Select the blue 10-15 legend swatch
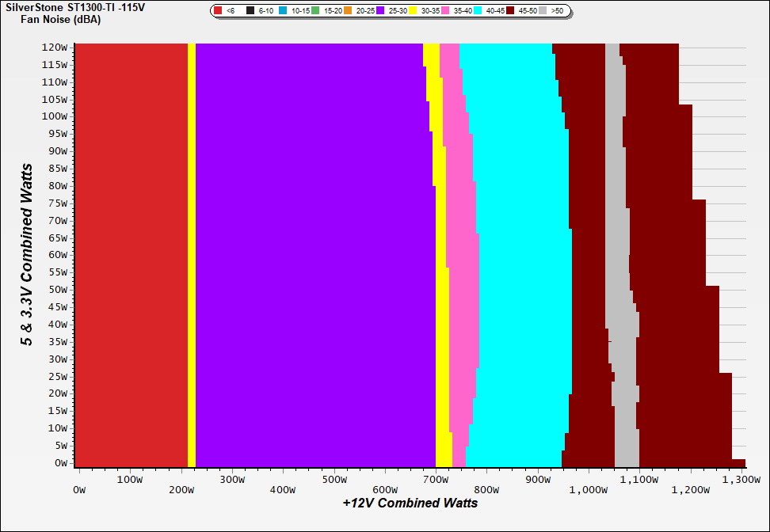The height and width of the screenshot is (532, 770). point(283,11)
